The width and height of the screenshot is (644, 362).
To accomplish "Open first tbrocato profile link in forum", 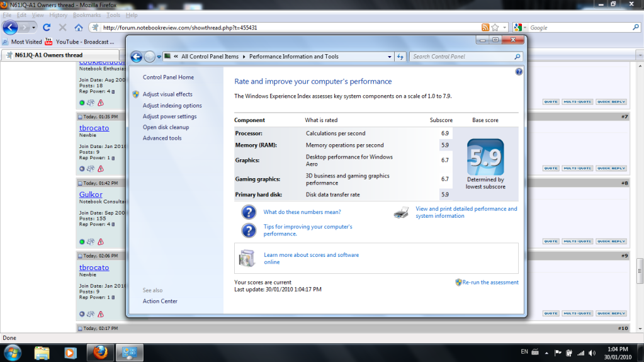I will pyautogui.click(x=94, y=128).
